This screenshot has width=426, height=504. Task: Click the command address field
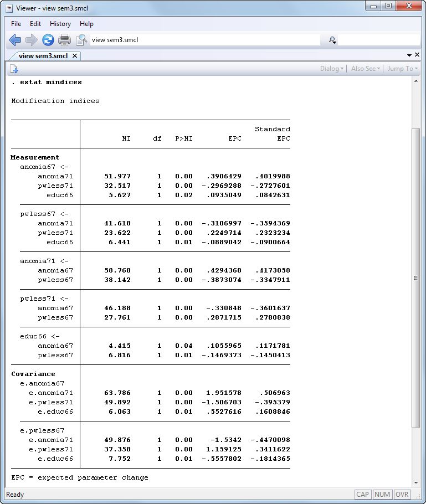(205, 40)
